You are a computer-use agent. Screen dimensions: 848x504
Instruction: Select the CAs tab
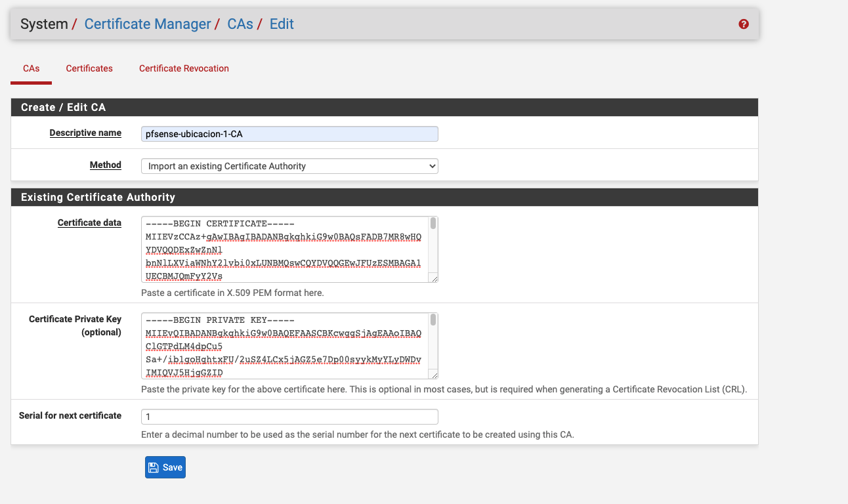pos(31,68)
